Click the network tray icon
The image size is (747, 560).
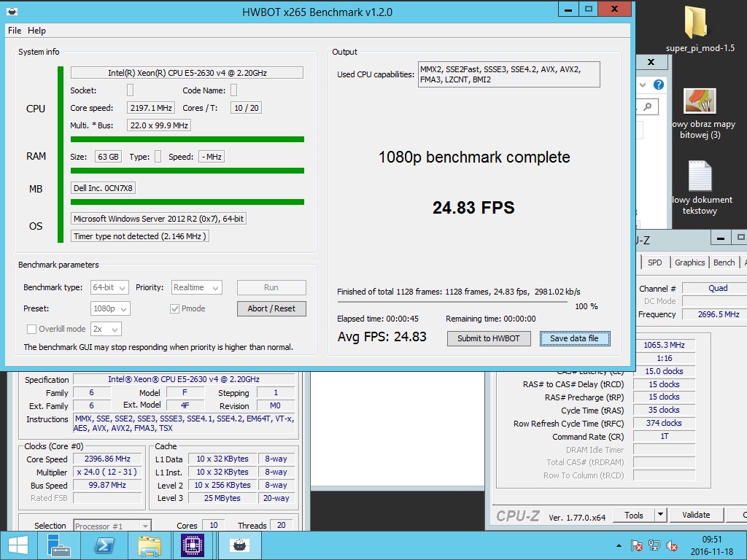point(654,545)
